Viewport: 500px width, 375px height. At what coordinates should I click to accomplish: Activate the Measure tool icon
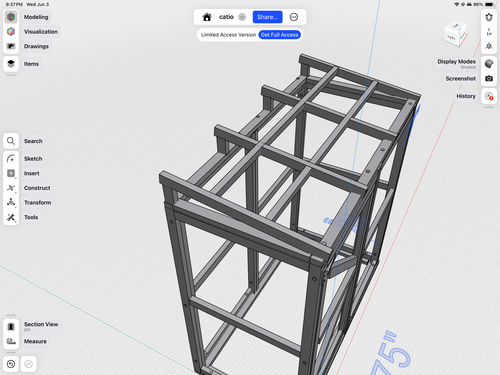coord(11,341)
